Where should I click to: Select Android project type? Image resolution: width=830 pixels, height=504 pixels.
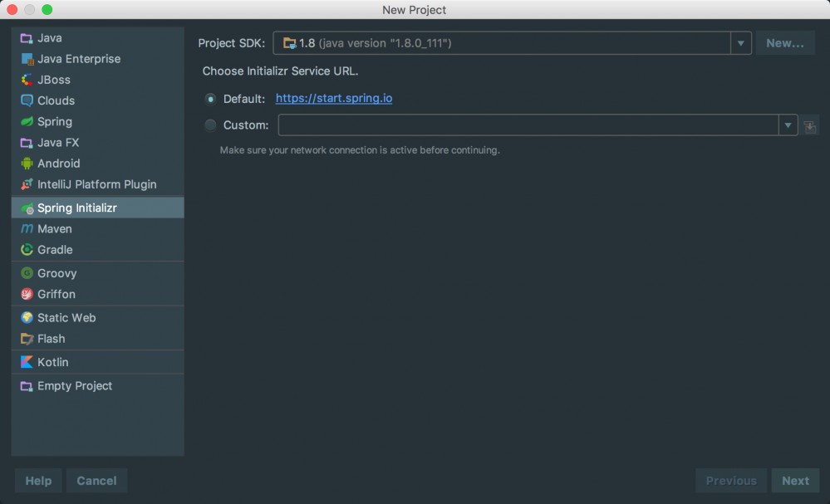(98, 164)
